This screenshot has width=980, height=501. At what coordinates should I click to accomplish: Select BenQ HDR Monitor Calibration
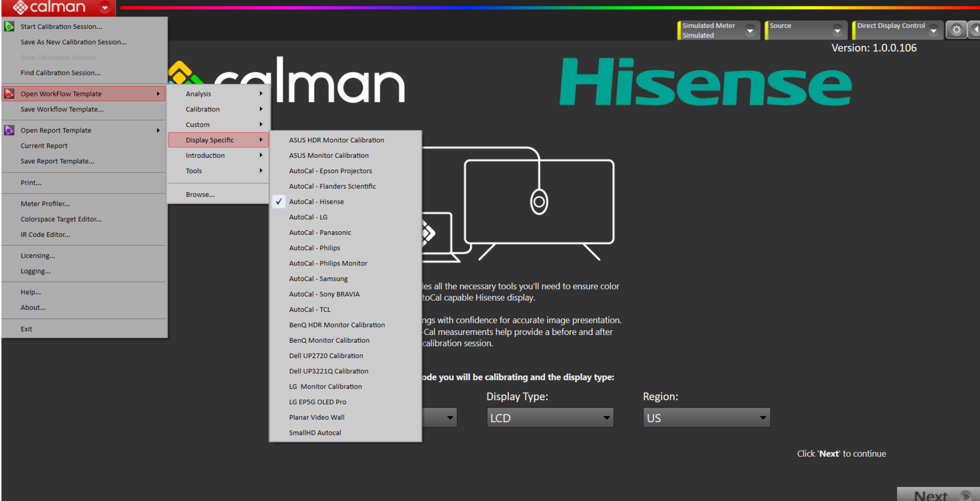click(x=345, y=325)
